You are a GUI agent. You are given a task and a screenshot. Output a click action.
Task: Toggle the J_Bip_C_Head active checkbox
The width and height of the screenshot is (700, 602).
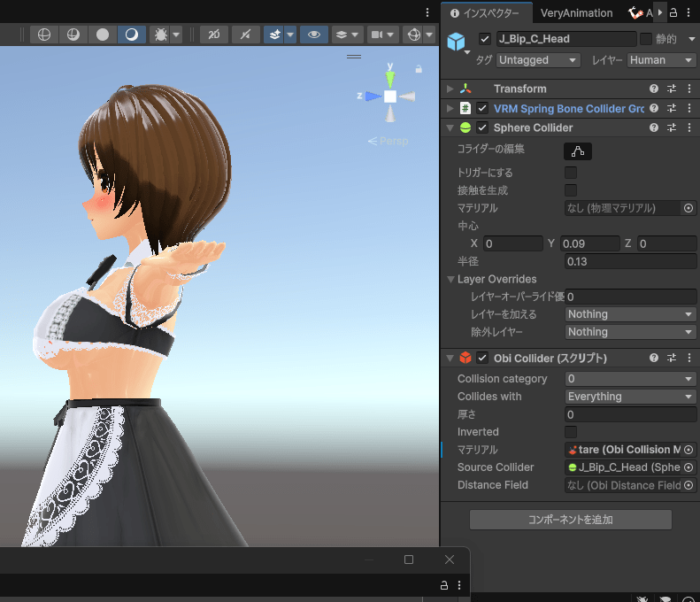(485, 39)
